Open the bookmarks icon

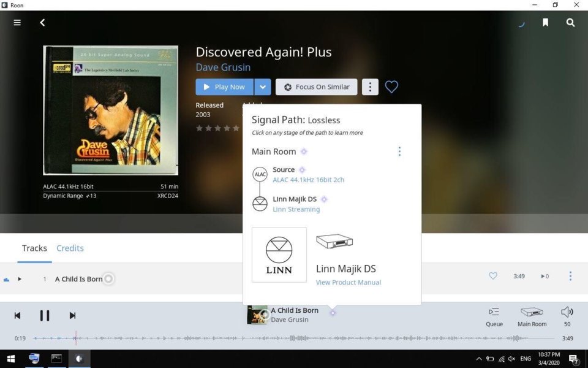pos(545,23)
